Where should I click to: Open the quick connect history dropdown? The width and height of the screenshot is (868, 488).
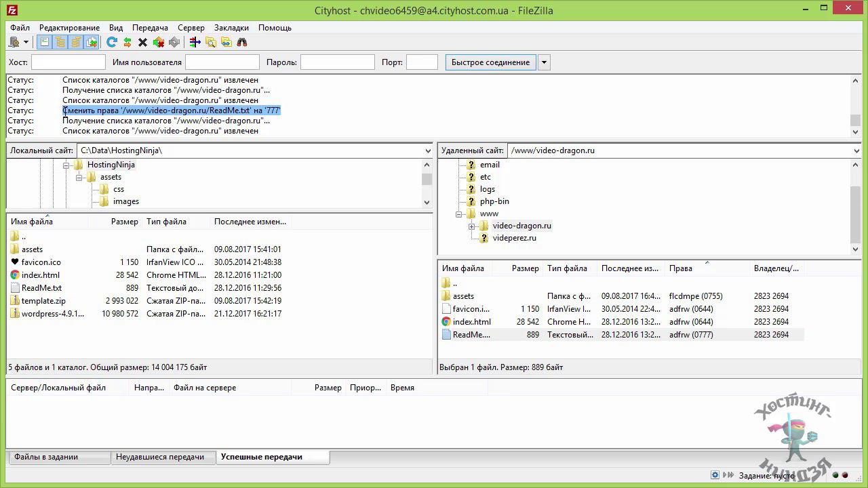click(544, 62)
